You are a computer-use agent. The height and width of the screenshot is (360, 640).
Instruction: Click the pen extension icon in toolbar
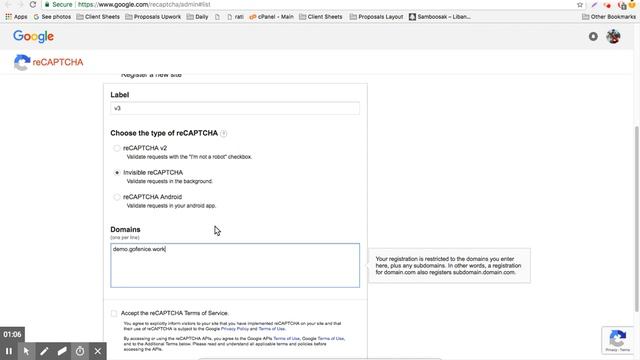(x=594, y=5)
